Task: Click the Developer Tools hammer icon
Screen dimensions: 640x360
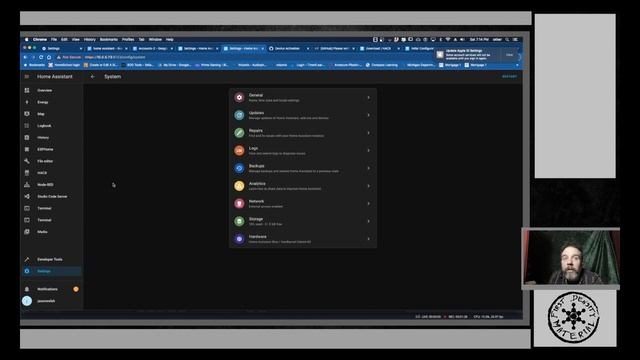Action: [x=27, y=259]
